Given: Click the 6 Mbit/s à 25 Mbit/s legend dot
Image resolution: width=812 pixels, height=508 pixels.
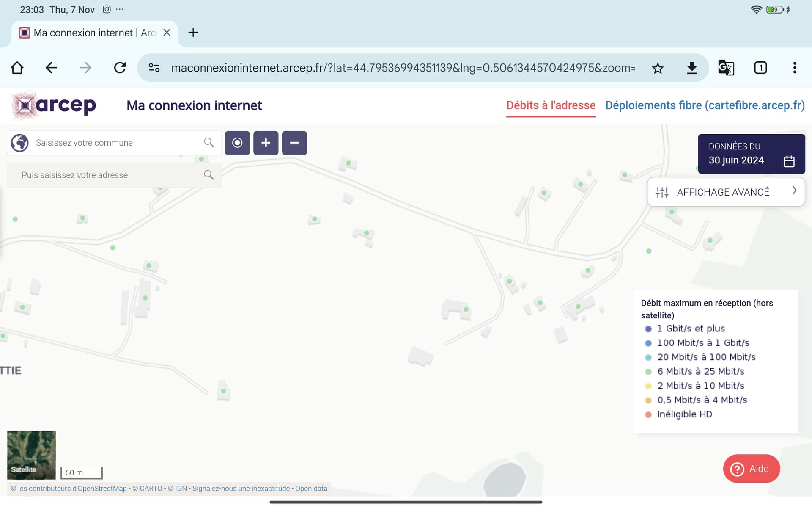Looking at the screenshot, I should (x=648, y=372).
